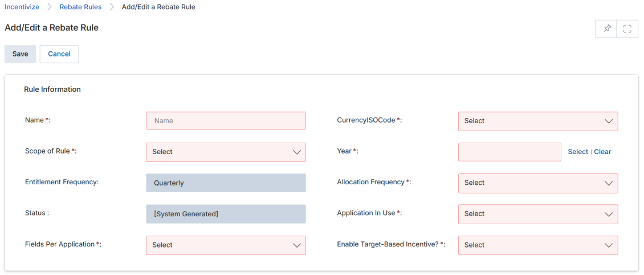Click the Entitlement Frequency label
Viewport: 644px width, 275px height.
(x=62, y=182)
